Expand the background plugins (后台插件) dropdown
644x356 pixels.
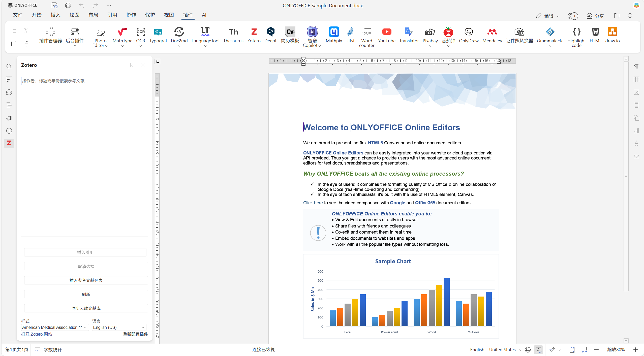click(x=75, y=46)
